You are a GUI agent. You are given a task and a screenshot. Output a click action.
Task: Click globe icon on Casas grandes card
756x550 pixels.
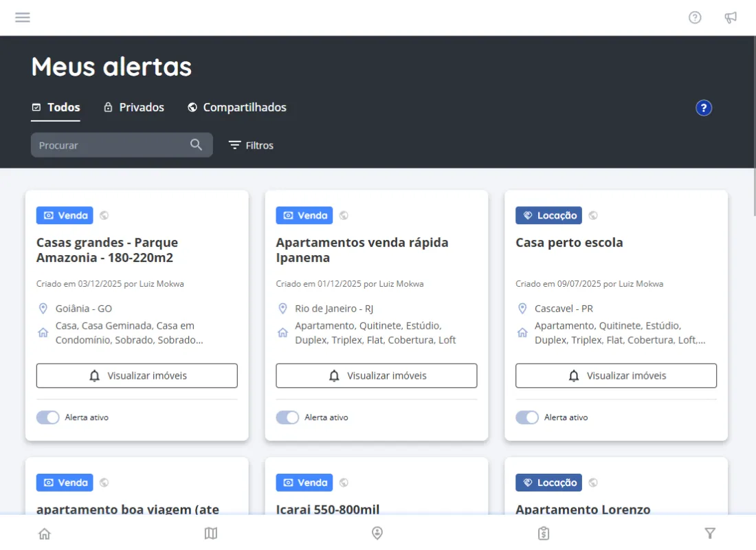[104, 216]
